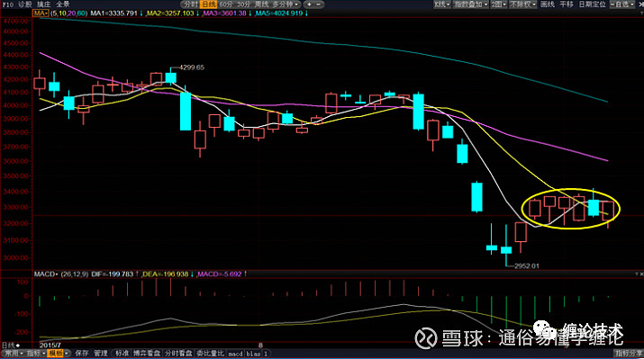
Task: Expand the 多分钟 dropdown
Action: tap(285, 4)
